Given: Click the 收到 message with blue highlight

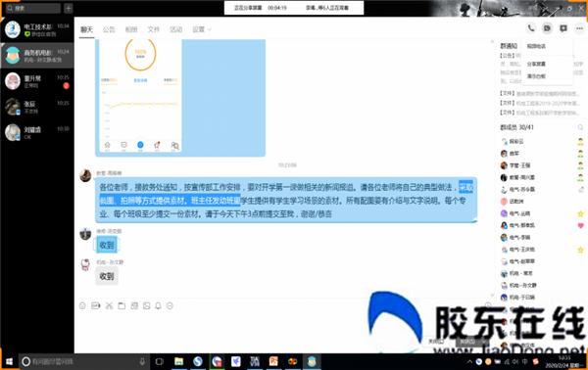Looking at the screenshot, I should pos(107,246).
